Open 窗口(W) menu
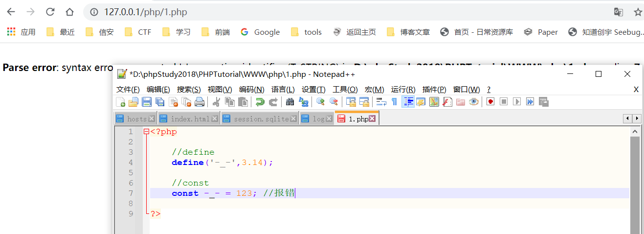This screenshot has height=234, width=644. pos(466,90)
